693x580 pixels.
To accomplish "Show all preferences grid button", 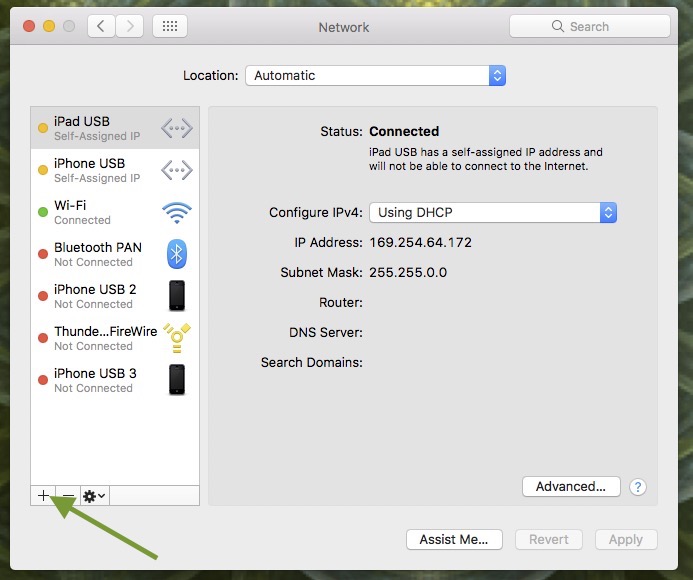I will click(170, 26).
